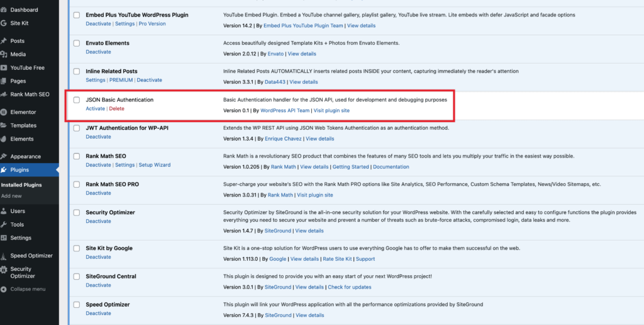Click PREMIUM under Inline Related Posts
Image resolution: width=644 pixels, height=325 pixels.
(x=121, y=80)
